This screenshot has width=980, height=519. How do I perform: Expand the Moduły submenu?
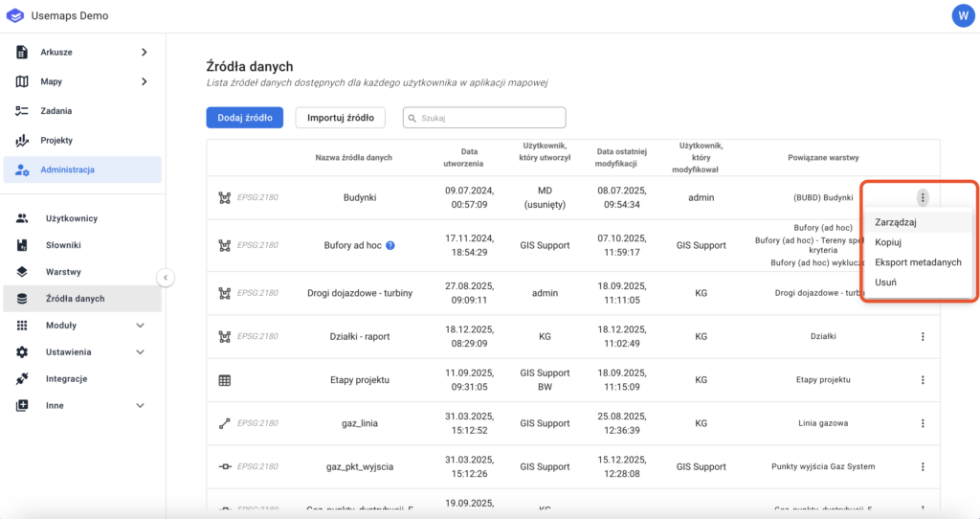click(141, 326)
